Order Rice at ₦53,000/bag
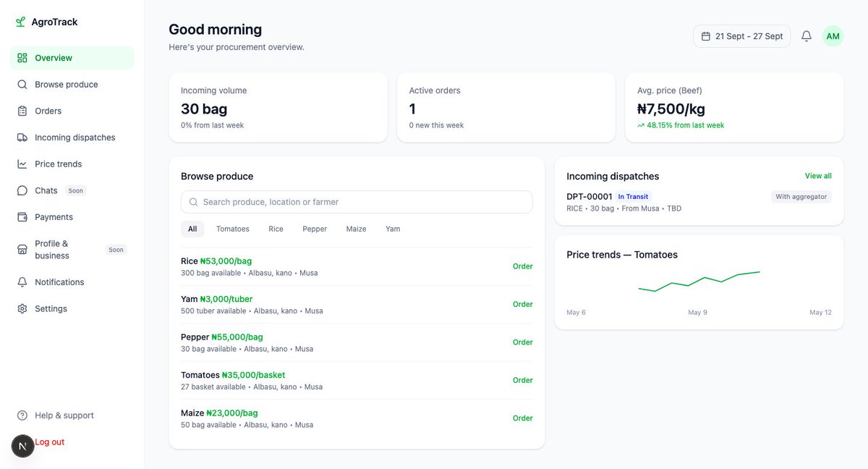 (x=523, y=266)
